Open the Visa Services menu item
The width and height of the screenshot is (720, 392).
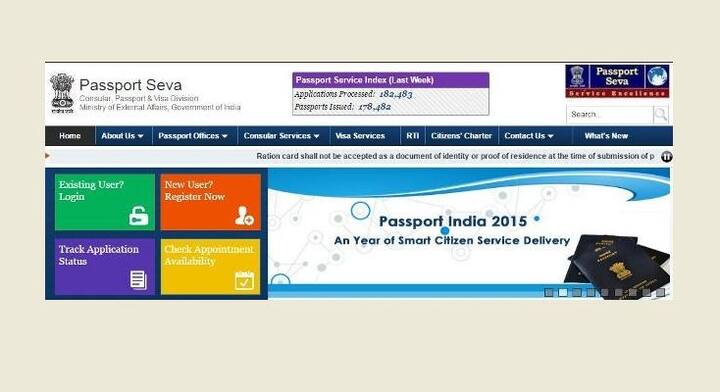tap(360, 136)
